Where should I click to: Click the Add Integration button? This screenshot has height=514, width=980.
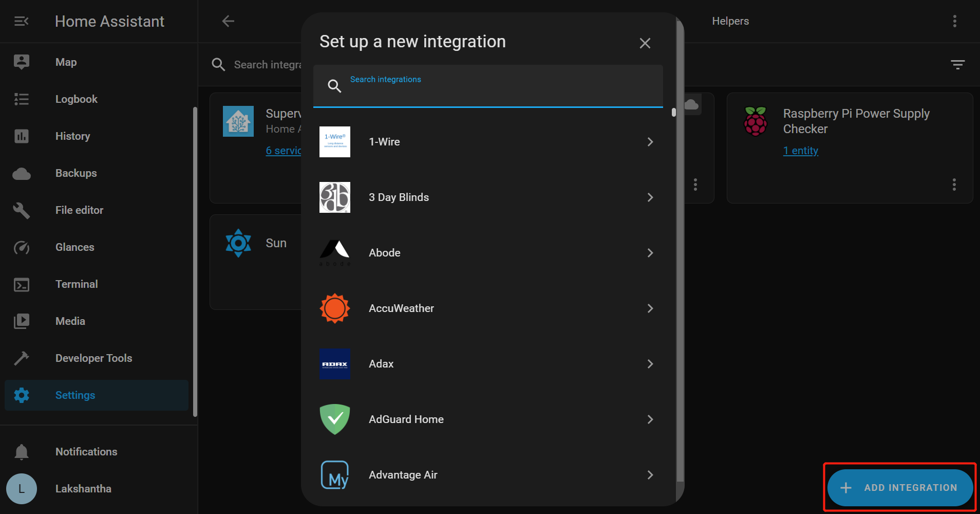[x=900, y=488]
